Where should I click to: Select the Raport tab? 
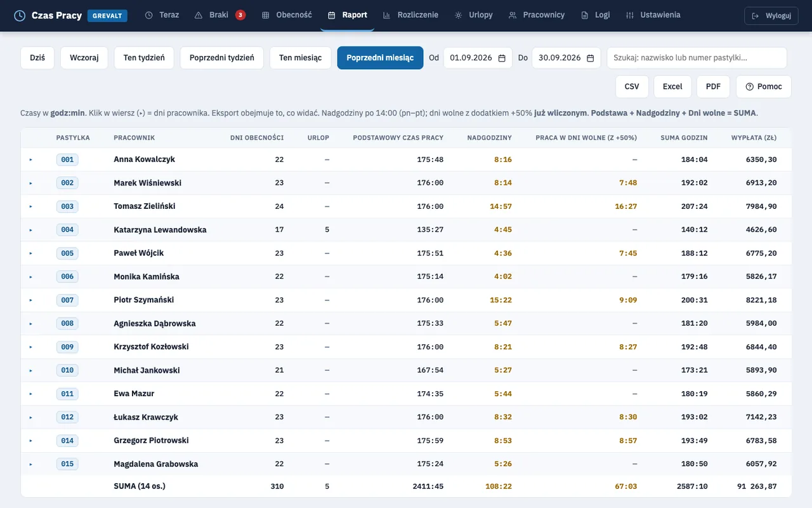click(348, 15)
